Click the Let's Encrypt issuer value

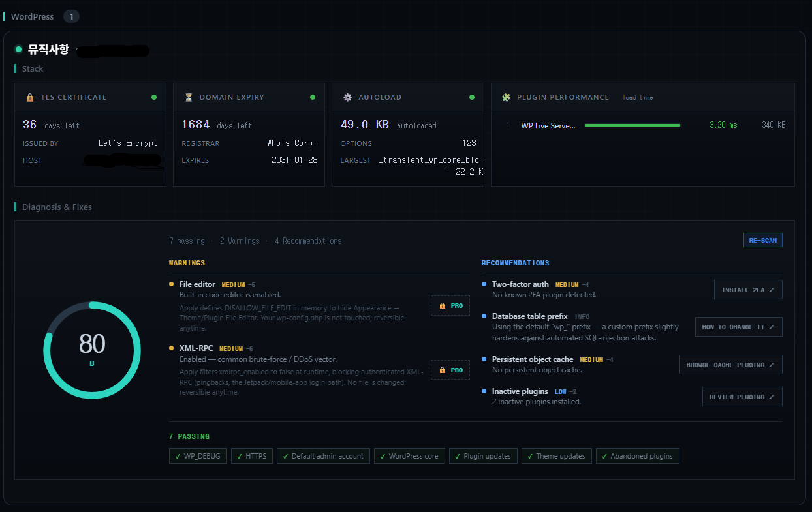coord(128,143)
